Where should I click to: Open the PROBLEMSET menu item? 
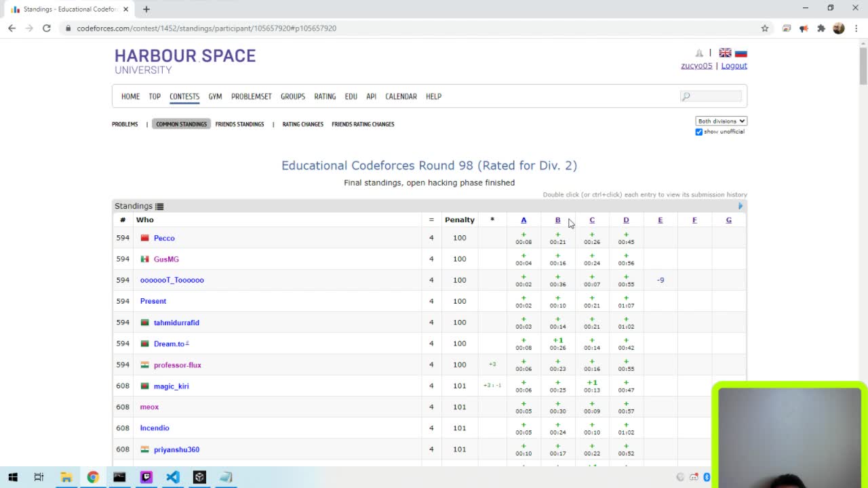(251, 96)
